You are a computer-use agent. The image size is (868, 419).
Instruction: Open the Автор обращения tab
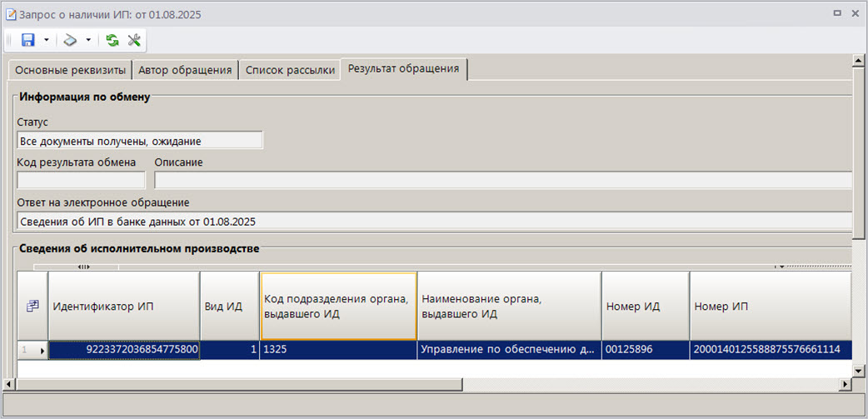tap(185, 70)
